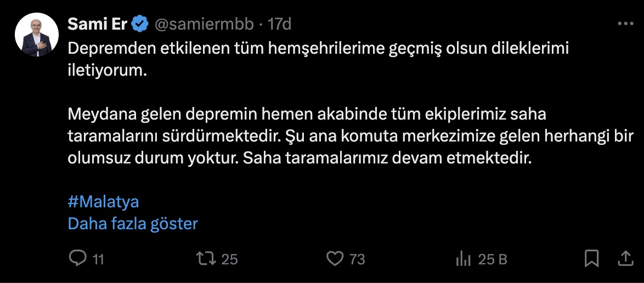Screen dimensions: 644x283
Task: Click the 25 B view count
Action: [493, 259]
